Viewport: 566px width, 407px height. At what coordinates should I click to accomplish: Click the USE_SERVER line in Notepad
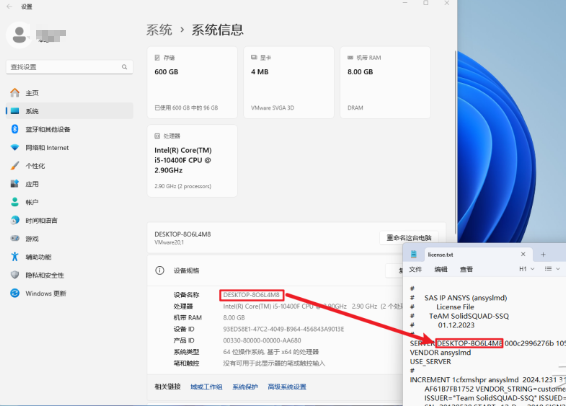coord(430,362)
